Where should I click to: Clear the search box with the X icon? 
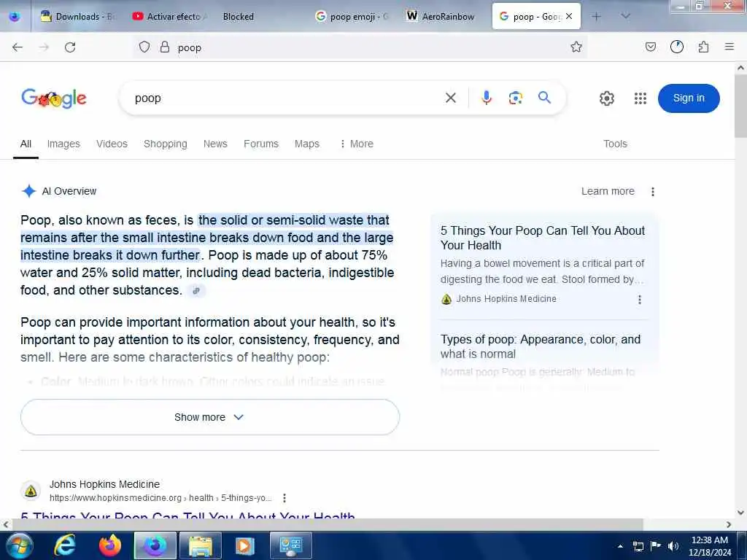coord(451,98)
